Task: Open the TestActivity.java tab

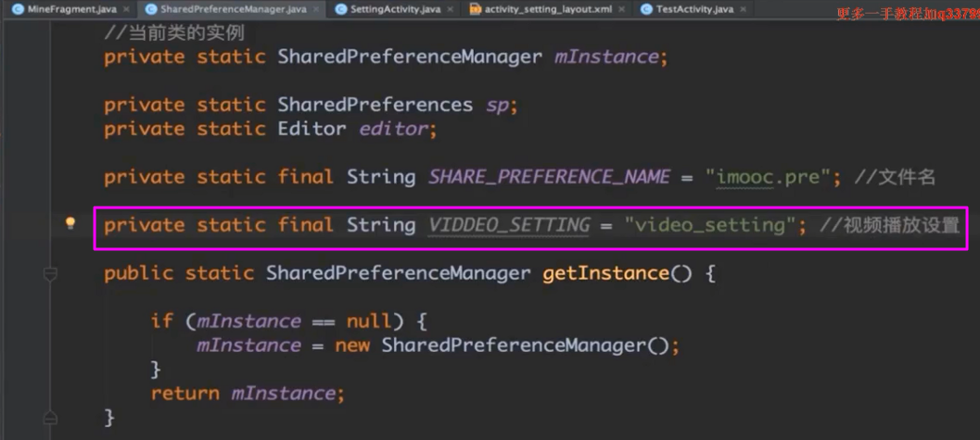Action: click(x=694, y=9)
